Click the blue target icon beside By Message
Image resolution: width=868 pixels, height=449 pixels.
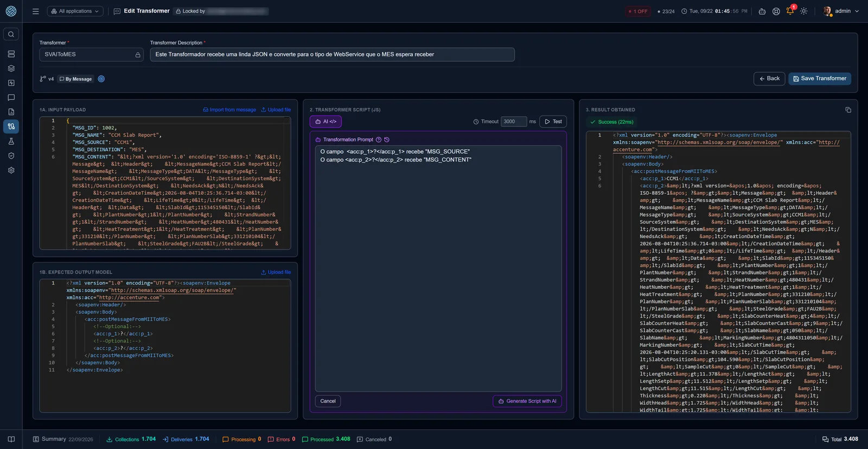(101, 79)
